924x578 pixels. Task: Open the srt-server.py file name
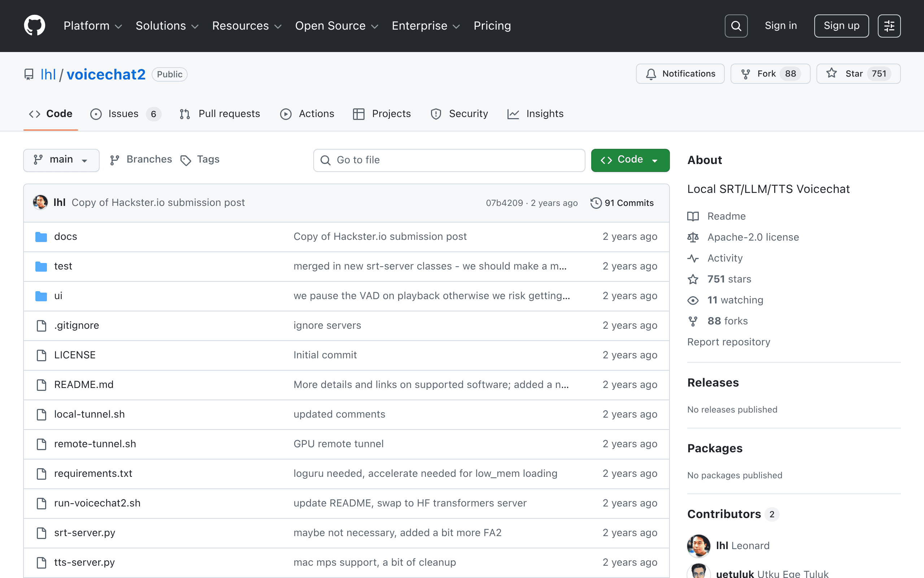[x=85, y=533]
